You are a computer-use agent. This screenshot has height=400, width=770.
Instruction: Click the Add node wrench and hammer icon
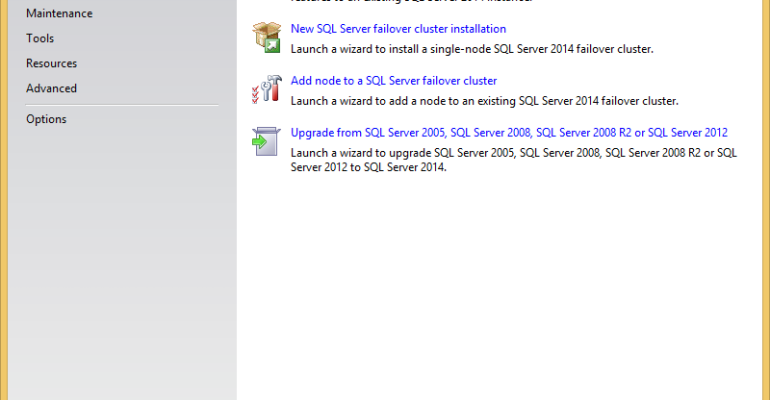pos(267,89)
